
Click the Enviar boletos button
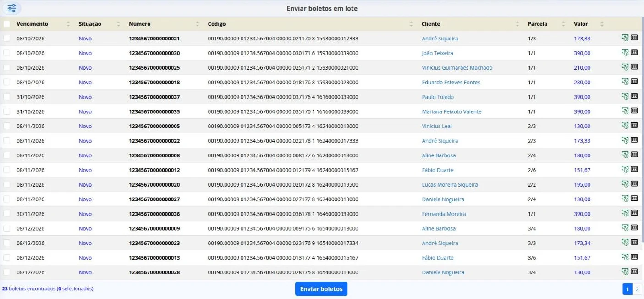(321, 289)
